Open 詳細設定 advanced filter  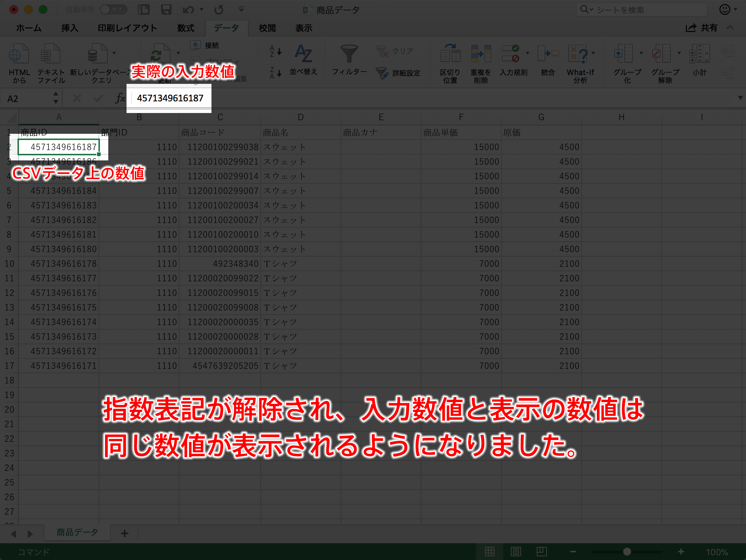click(398, 73)
